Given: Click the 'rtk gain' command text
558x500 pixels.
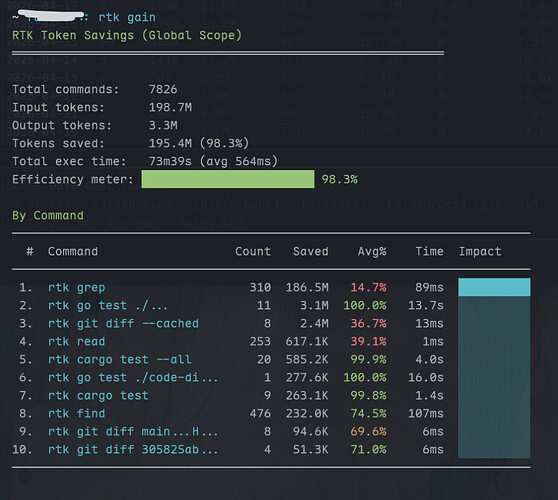Looking at the screenshot, I should pyautogui.click(x=127, y=17).
